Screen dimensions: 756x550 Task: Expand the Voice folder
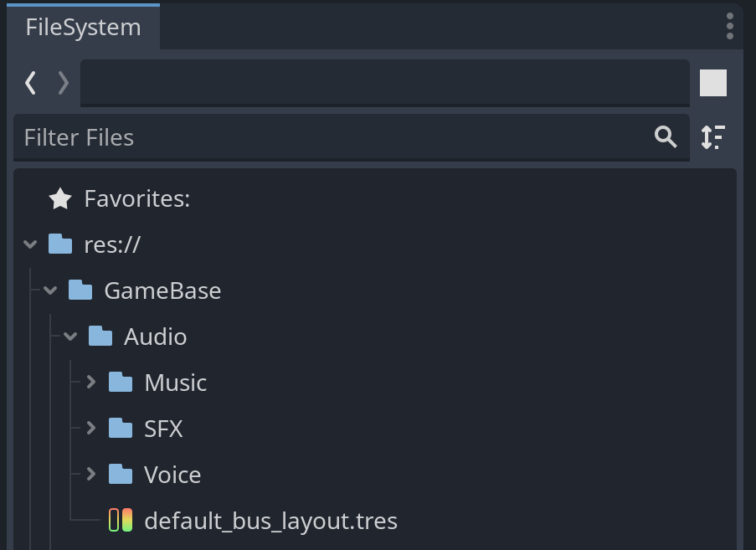point(91,474)
